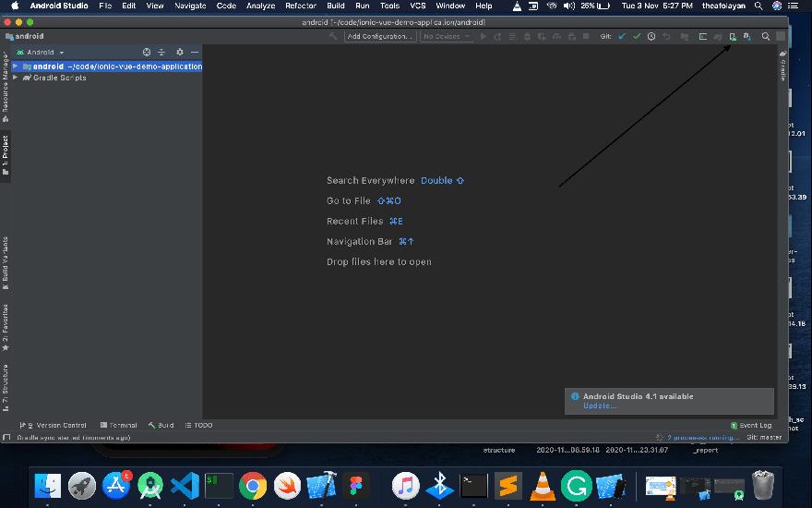The height and width of the screenshot is (508, 812).
Task: Open the SDK Manager icon
Action: tap(747, 36)
